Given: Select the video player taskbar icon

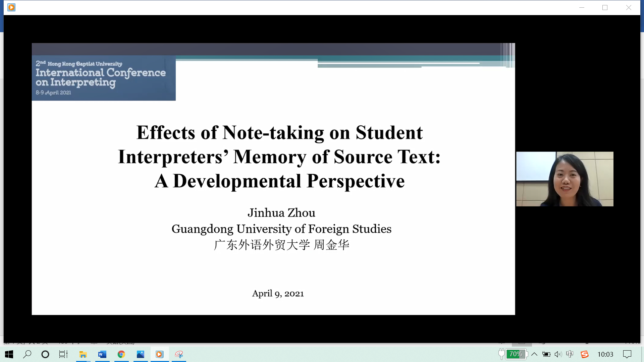Looking at the screenshot, I should [159, 354].
